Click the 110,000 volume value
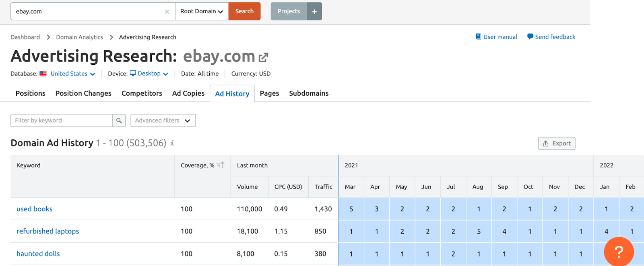The image size is (644, 266). [x=249, y=209]
